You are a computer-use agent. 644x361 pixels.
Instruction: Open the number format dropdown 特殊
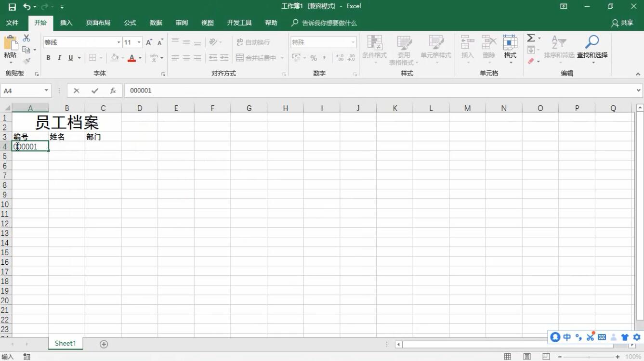coord(353,42)
